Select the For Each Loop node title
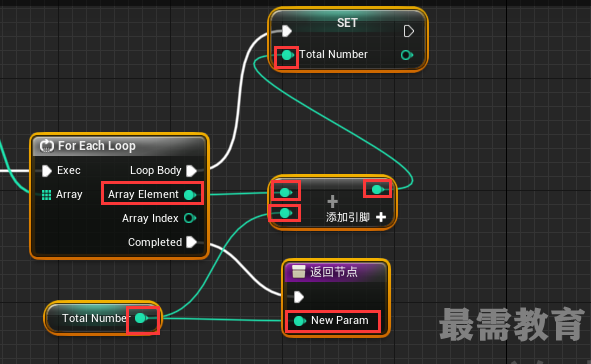This screenshot has height=364, width=591. [97, 146]
